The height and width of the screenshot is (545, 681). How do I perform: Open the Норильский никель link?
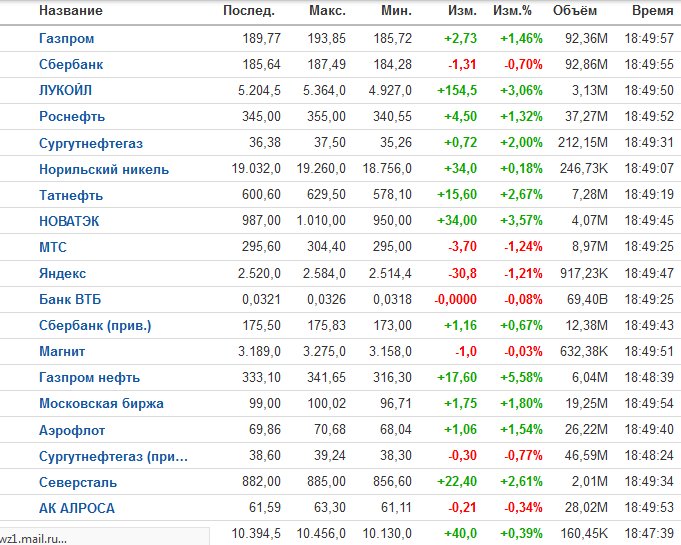point(104,169)
